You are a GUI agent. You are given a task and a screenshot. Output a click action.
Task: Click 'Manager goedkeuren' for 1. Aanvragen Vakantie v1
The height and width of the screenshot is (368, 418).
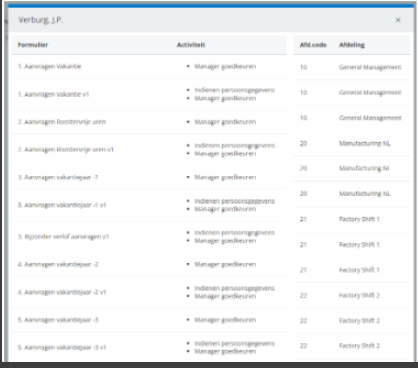(225, 98)
